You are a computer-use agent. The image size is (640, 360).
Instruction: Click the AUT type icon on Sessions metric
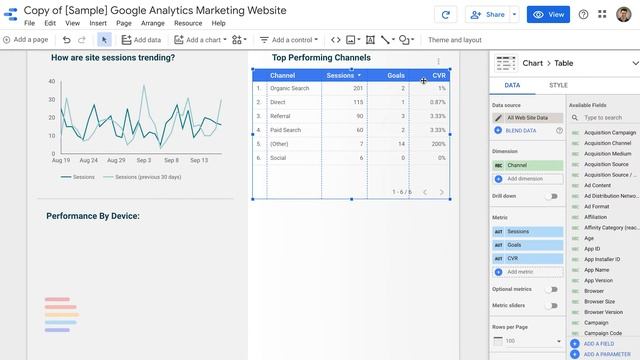(x=498, y=231)
